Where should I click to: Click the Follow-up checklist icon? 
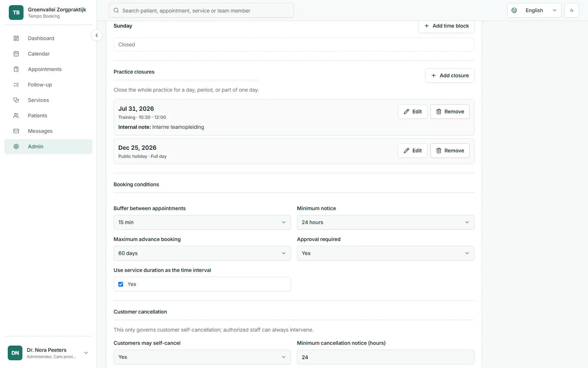click(16, 85)
